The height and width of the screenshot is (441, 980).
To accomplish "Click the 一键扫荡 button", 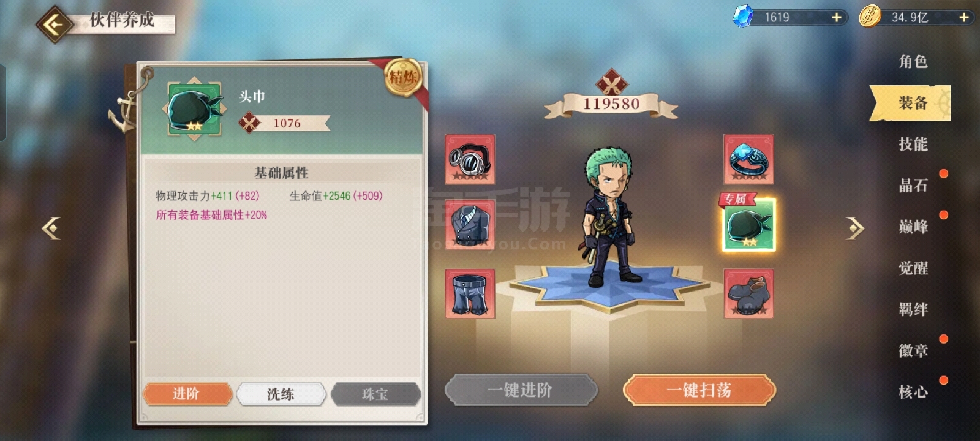I will 699,390.
